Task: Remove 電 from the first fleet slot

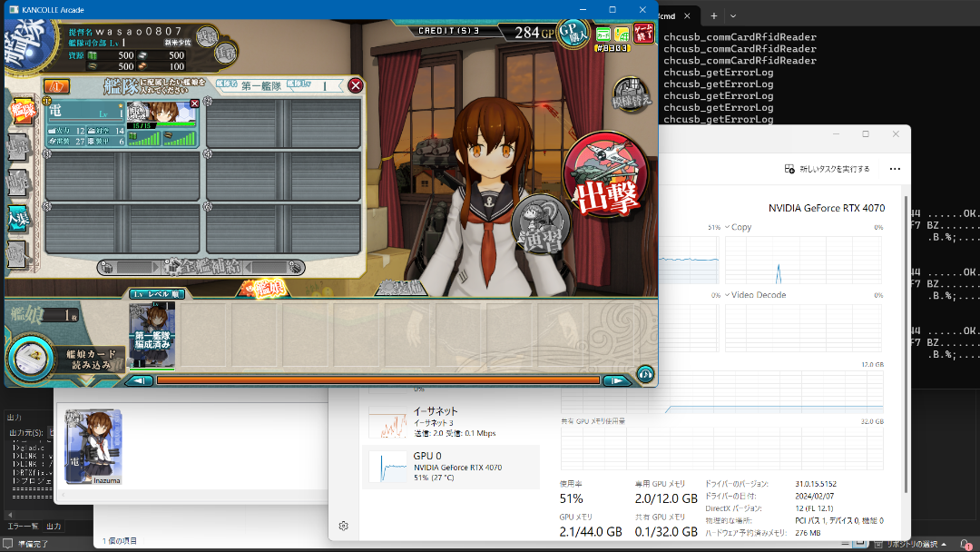Action: (x=194, y=104)
